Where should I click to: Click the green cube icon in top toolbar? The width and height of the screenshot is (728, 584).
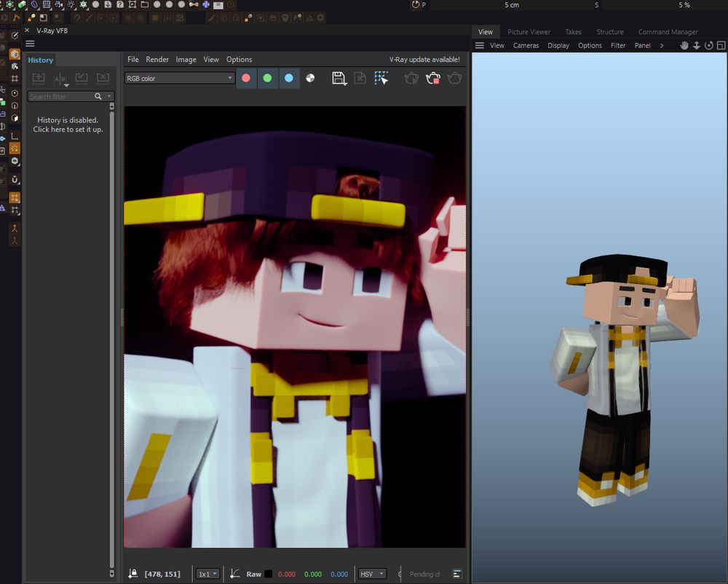point(21,4)
